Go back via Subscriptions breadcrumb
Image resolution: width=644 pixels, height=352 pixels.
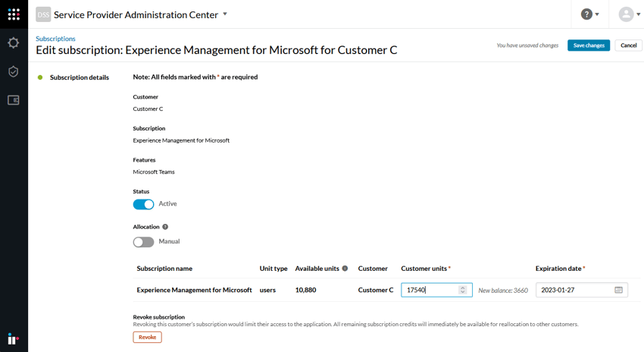pyautogui.click(x=55, y=39)
